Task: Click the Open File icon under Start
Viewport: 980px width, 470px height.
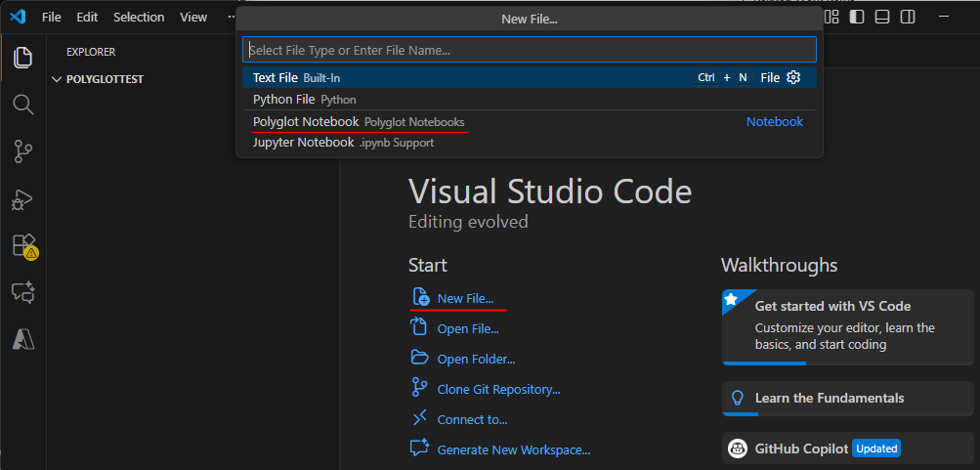Action: [418, 326]
